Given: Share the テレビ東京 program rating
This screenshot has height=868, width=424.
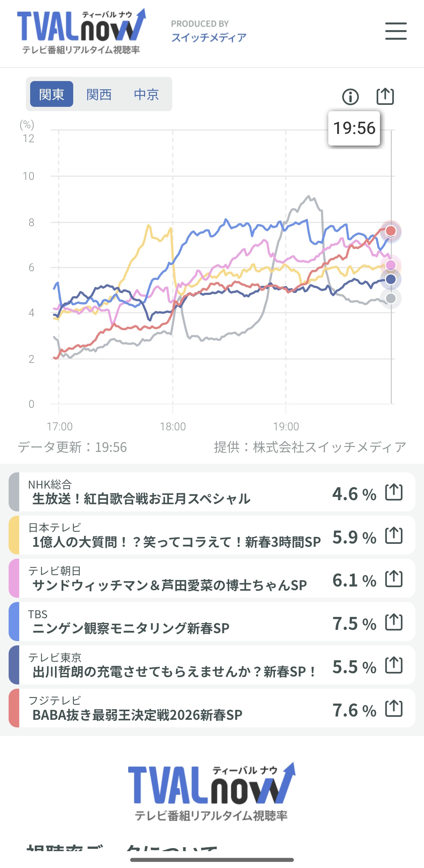Looking at the screenshot, I should 394,665.
